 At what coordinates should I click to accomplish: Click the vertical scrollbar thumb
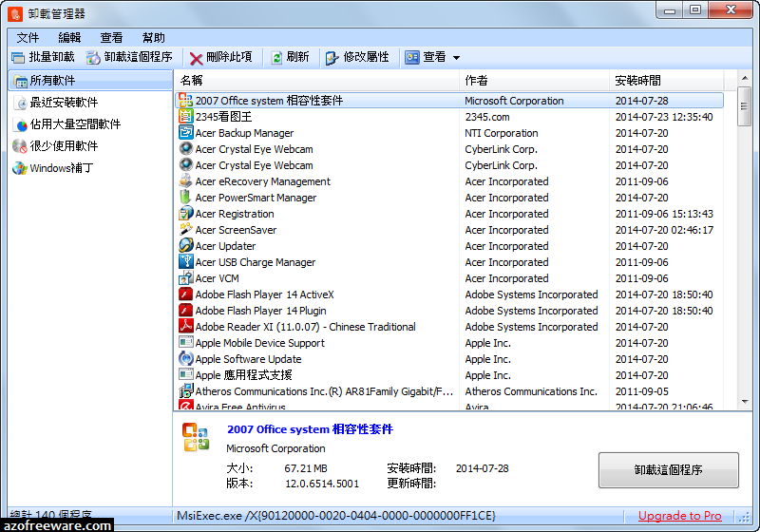coord(745,106)
